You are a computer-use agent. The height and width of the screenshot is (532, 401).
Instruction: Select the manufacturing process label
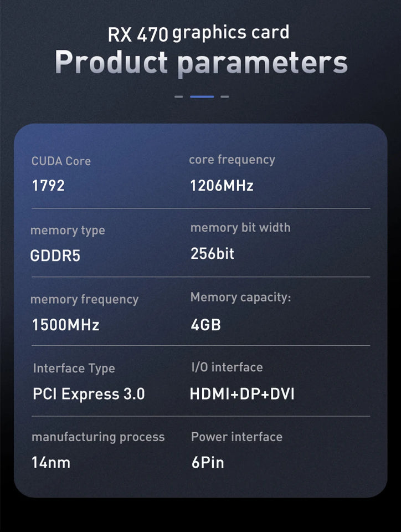(x=98, y=437)
